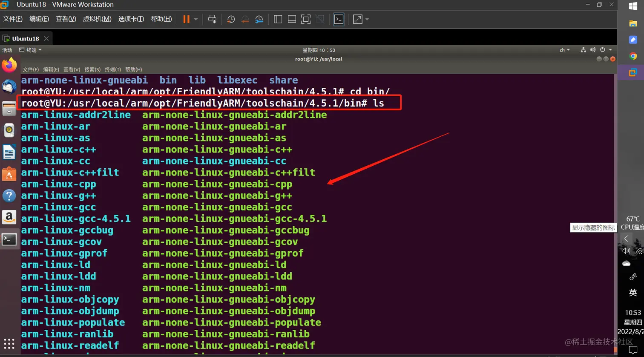Click arm-linux-readelf file name
Screen dimensions: 644x357
[70, 345]
